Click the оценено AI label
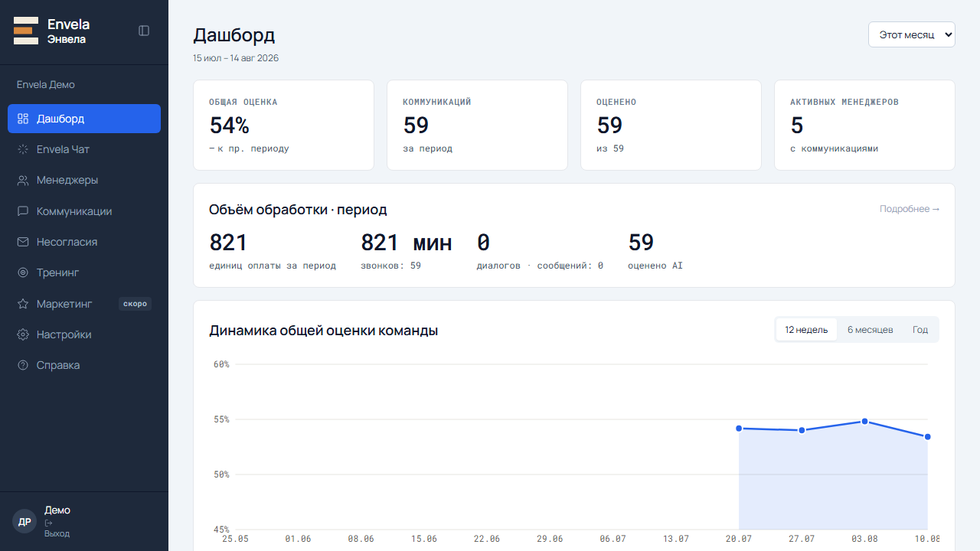The width and height of the screenshot is (980, 551). 655,266
